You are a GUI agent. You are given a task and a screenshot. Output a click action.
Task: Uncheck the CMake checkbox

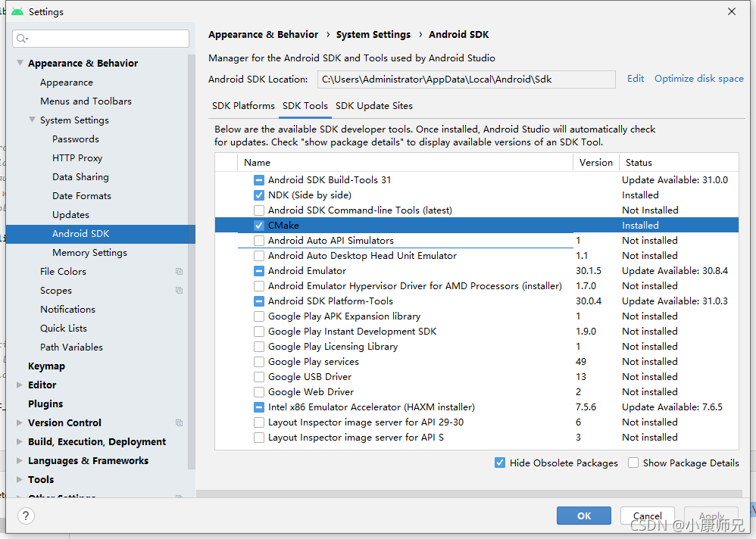pyautogui.click(x=259, y=226)
